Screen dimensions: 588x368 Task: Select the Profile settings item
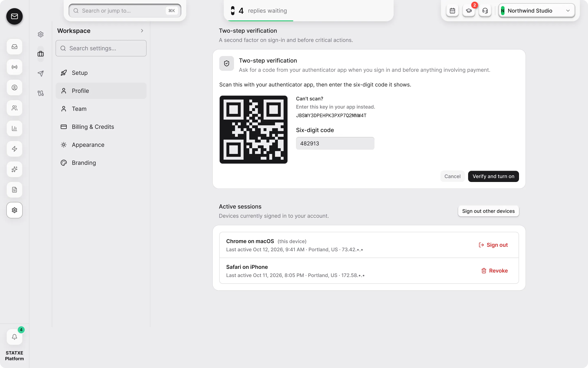coord(101,91)
